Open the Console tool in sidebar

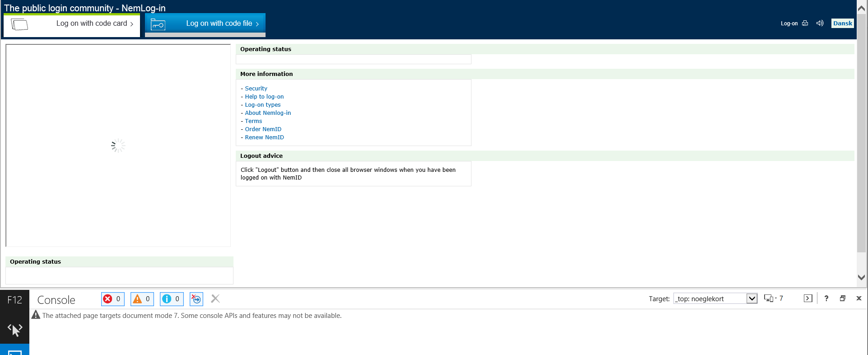14,351
